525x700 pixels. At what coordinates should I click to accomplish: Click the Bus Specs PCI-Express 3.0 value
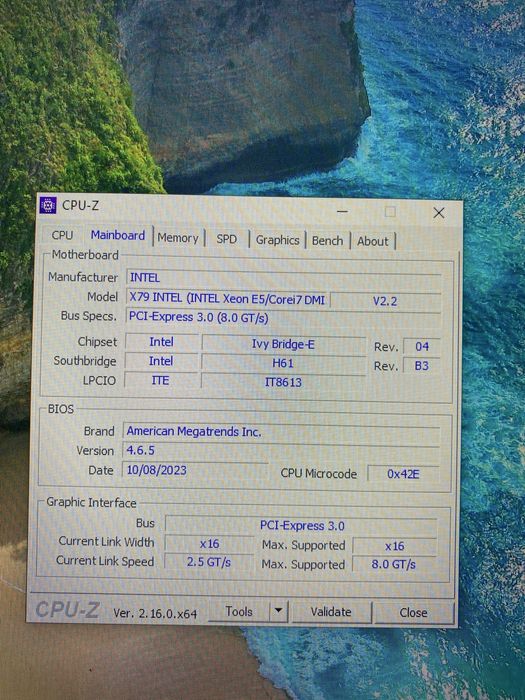(283, 317)
